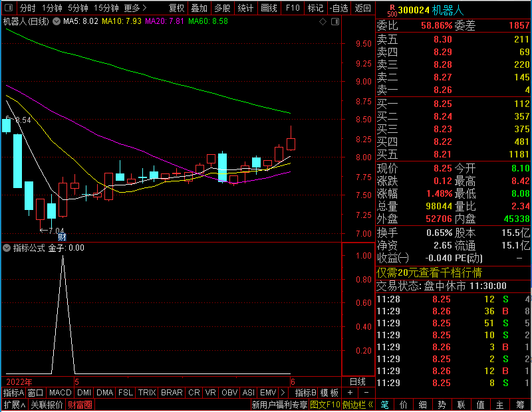Toggle the sidebar panel icon beside diamond
The height and width of the screenshot is (412, 532).
(x=335, y=22)
